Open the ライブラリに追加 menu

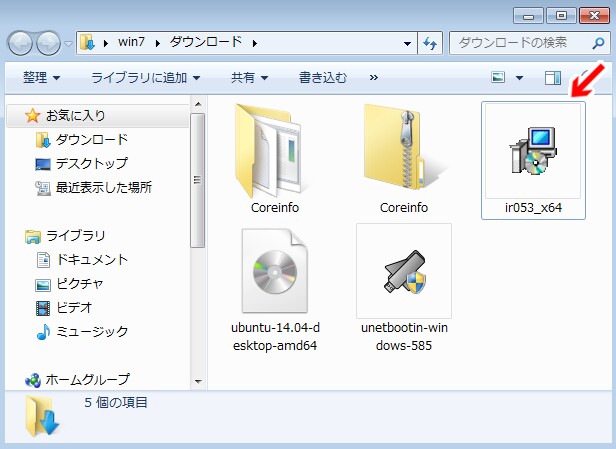point(146,77)
